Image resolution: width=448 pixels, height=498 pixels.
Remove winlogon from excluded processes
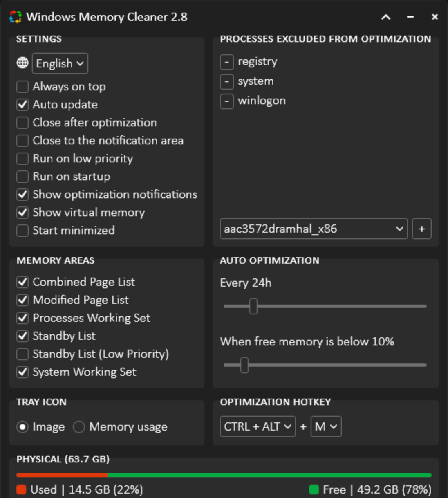pyautogui.click(x=227, y=101)
